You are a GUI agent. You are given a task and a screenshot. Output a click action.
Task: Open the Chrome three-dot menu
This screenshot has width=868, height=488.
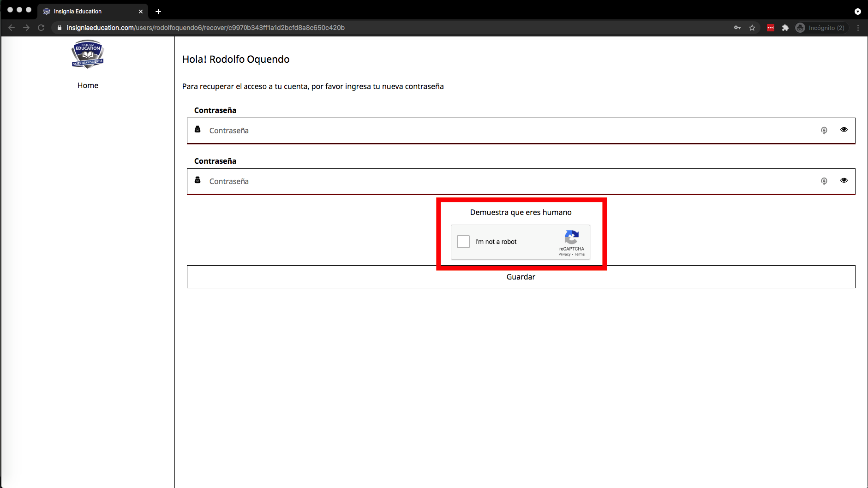coord(858,28)
